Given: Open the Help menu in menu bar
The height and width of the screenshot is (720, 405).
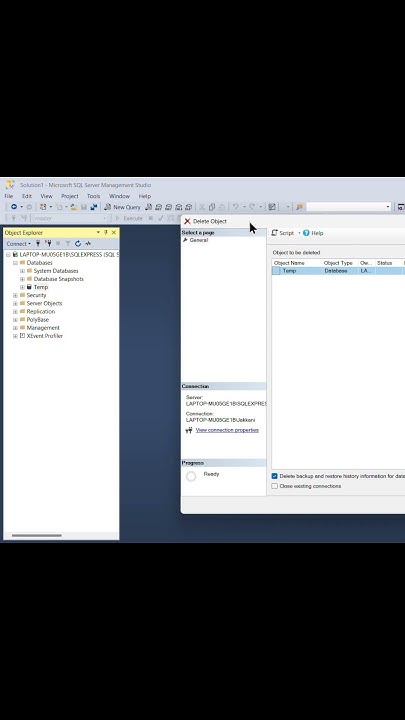Looking at the screenshot, I should point(145,196).
